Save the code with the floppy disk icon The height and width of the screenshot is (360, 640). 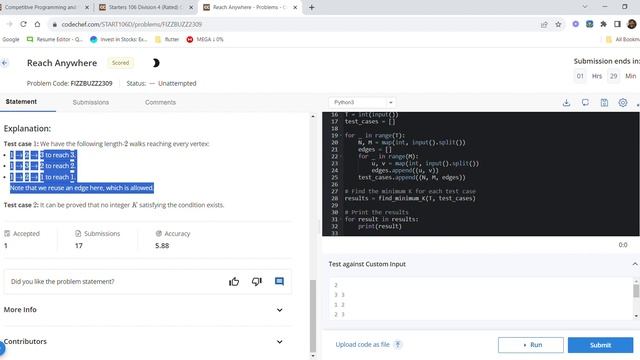604,103
